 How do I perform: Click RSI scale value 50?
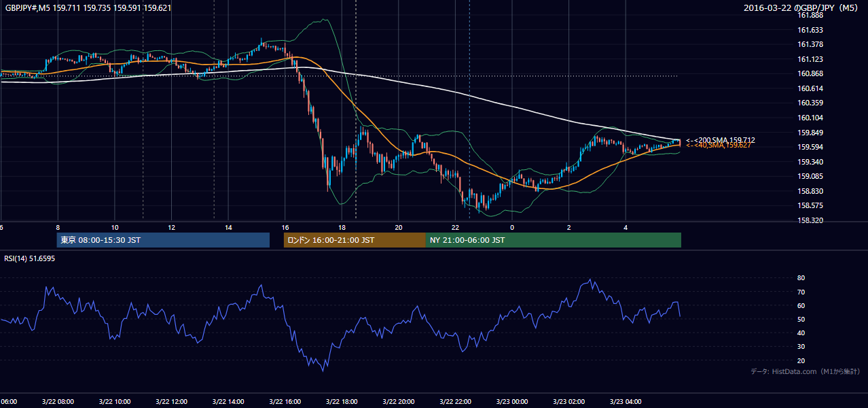tap(801, 319)
